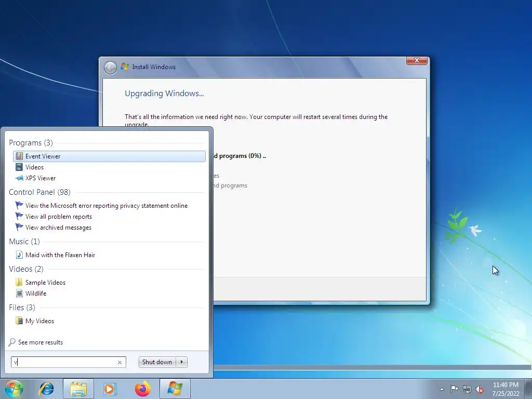Open Action Center flag in tray

(454, 389)
